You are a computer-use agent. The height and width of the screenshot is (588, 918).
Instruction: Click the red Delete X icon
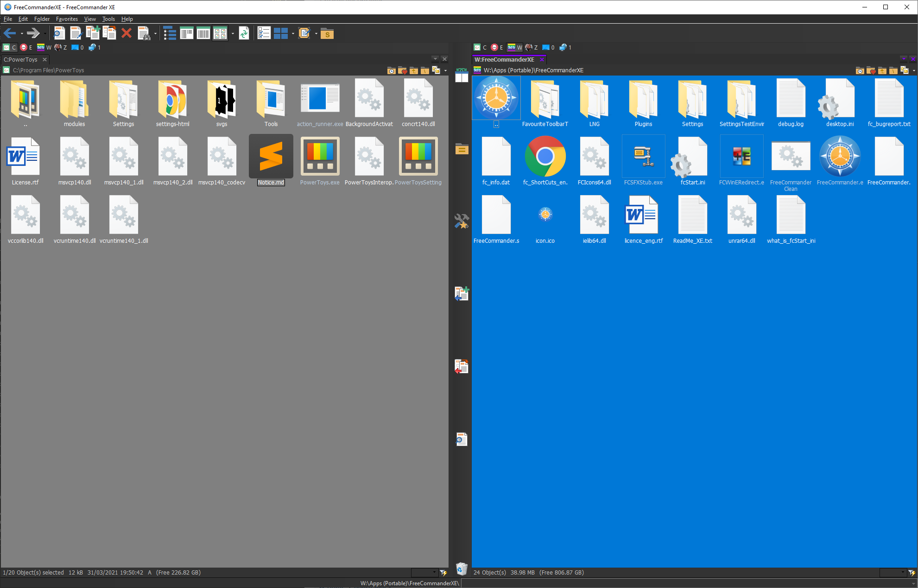pyautogui.click(x=126, y=33)
